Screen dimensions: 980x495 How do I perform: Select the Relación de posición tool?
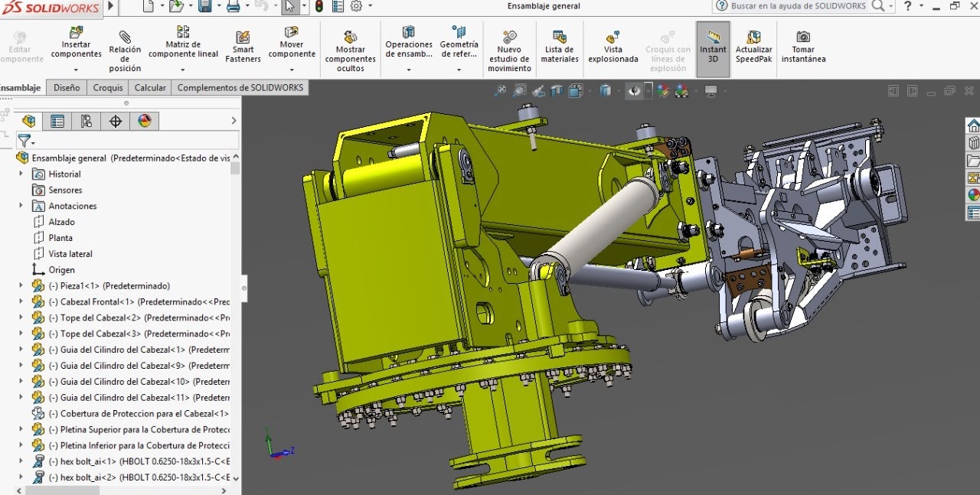(x=125, y=50)
